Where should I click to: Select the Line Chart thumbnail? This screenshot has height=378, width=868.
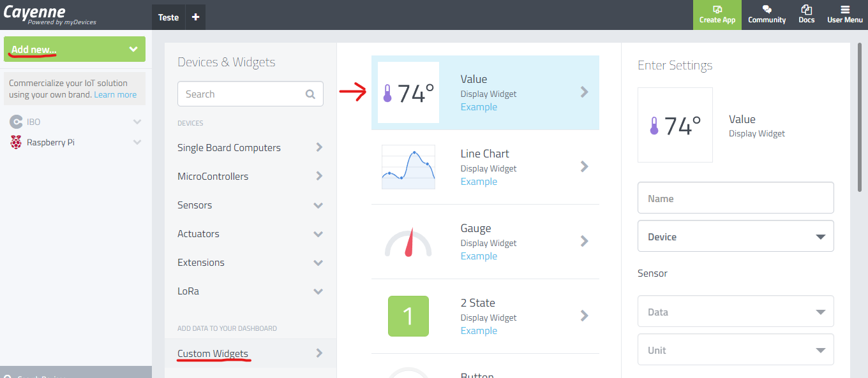pyautogui.click(x=408, y=167)
